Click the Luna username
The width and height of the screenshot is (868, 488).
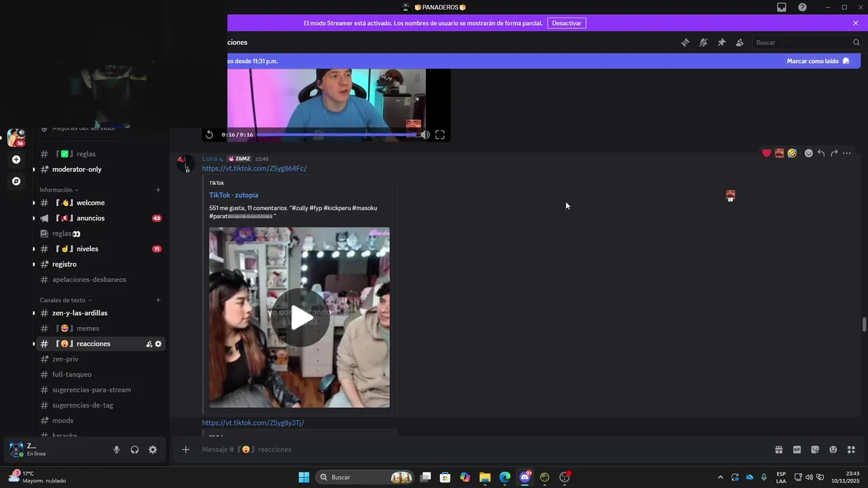(210, 159)
